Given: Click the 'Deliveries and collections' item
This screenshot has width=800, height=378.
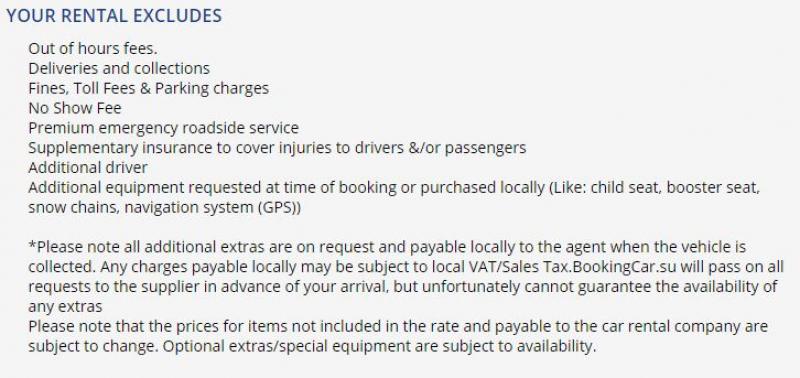Looking at the screenshot, I should coord(119,68).
